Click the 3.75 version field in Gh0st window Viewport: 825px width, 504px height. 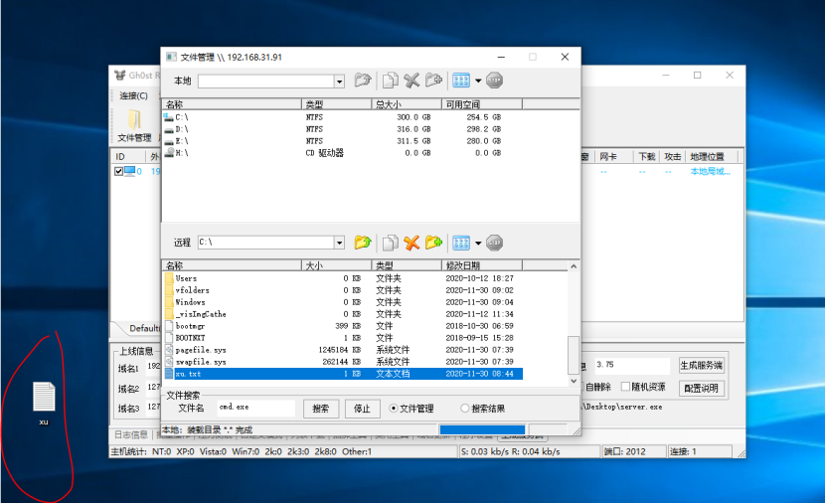[632, 365]
